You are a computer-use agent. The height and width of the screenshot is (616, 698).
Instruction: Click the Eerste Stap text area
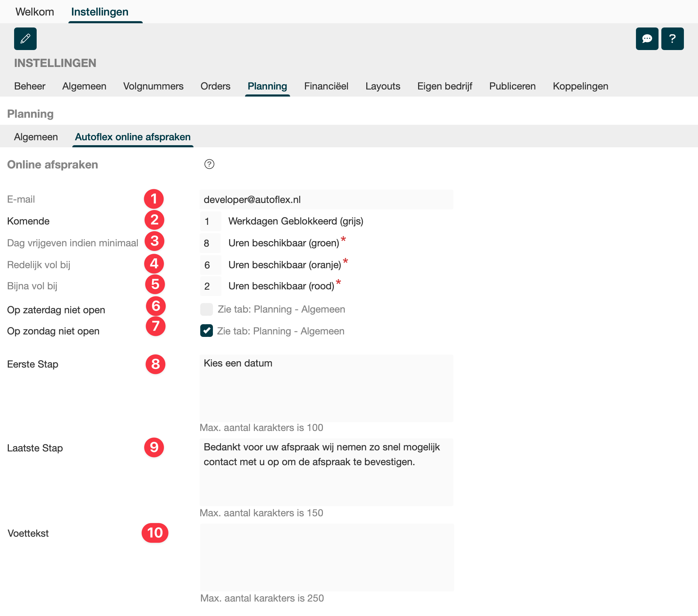(x=326, y=388)
